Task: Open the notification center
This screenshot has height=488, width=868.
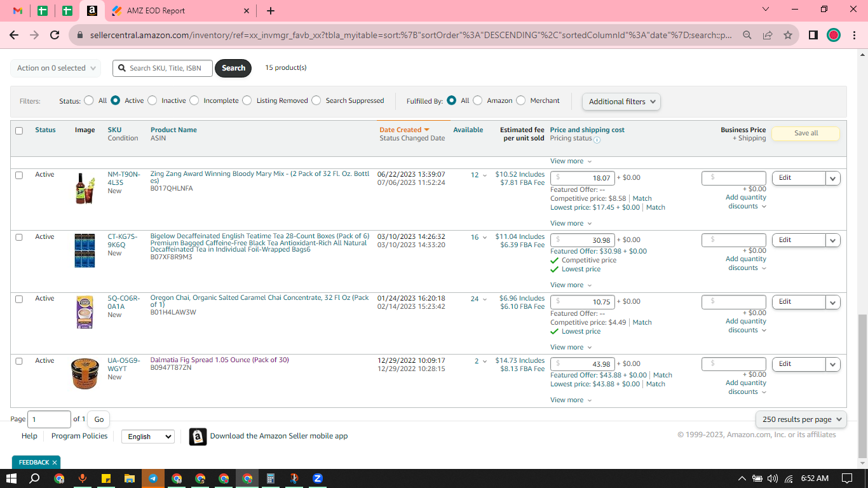Action: [x=846, y=478]
